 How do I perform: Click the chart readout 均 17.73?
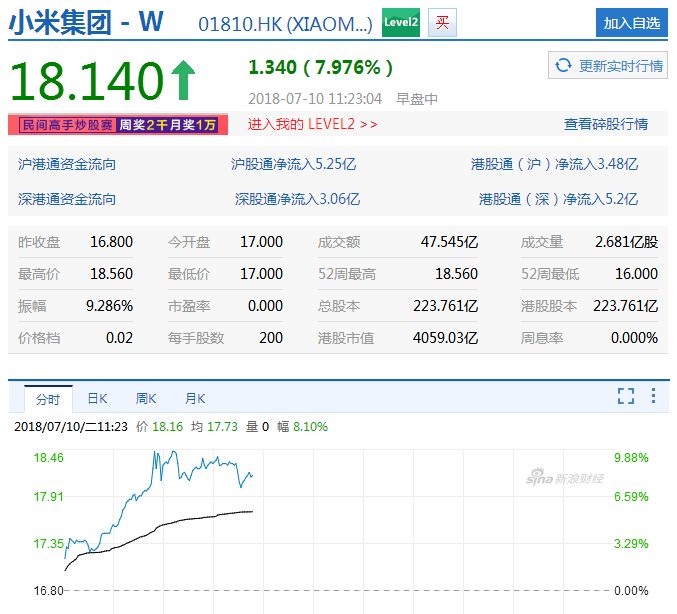215,427
